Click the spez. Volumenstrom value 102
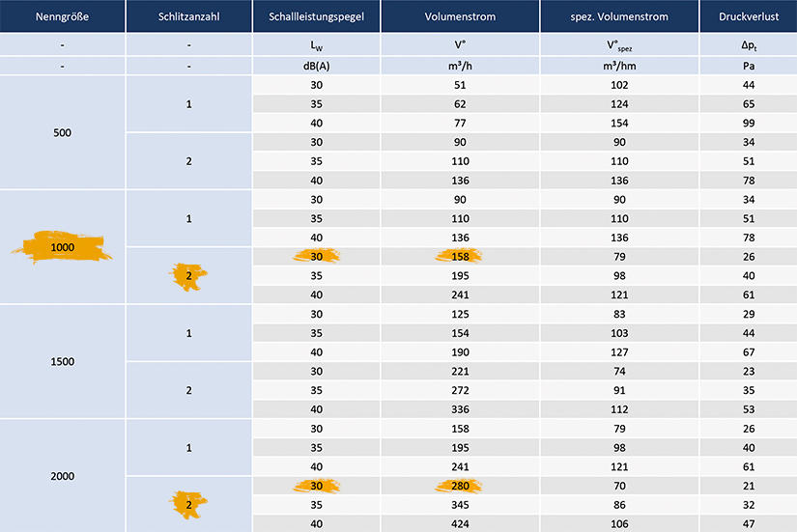797x532 pixels. pos(618,85)
